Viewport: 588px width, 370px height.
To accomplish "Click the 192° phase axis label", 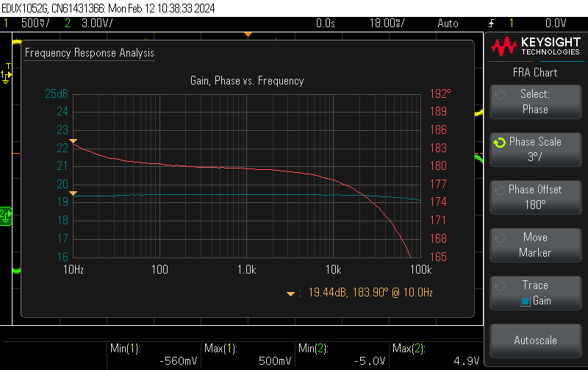I will pos(440,93).
